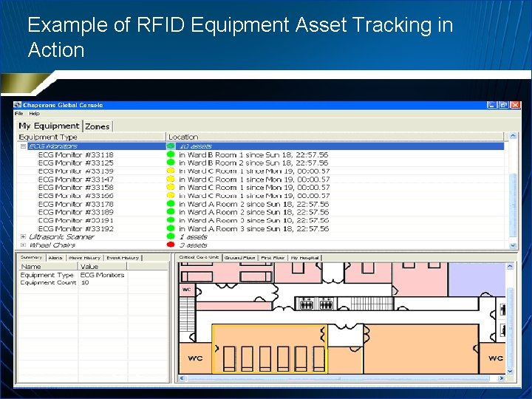This screenshot has width=532, height=399.
Task: Expand the Ultrasonic Scanner group
Action: point(23,236)
